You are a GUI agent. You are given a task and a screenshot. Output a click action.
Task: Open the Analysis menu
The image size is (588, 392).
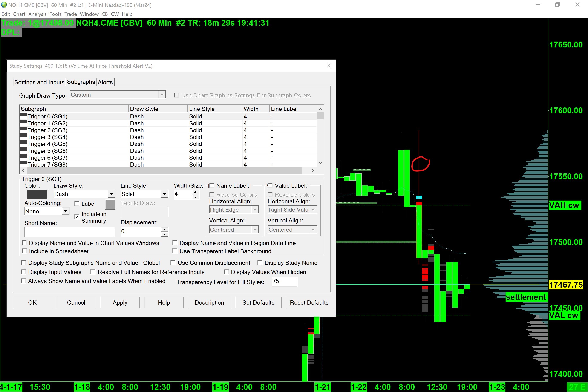point(37,14)
